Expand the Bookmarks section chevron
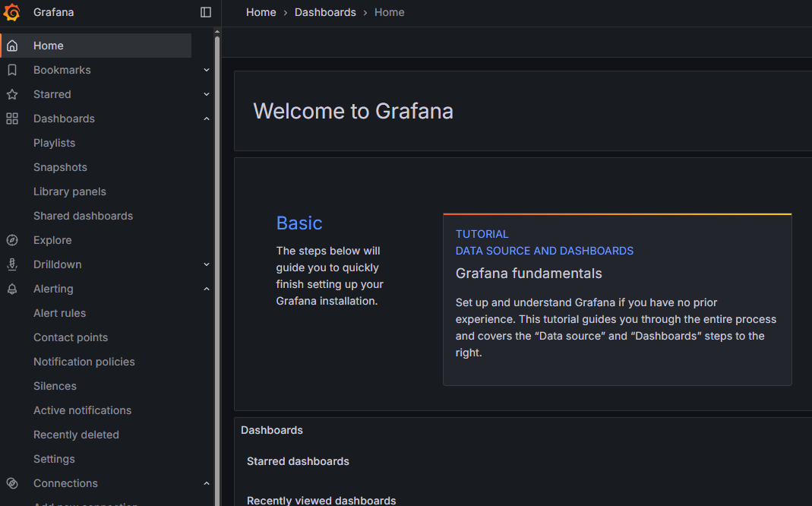The height and width of the screenshot is (506, 812). pos(207,70)
